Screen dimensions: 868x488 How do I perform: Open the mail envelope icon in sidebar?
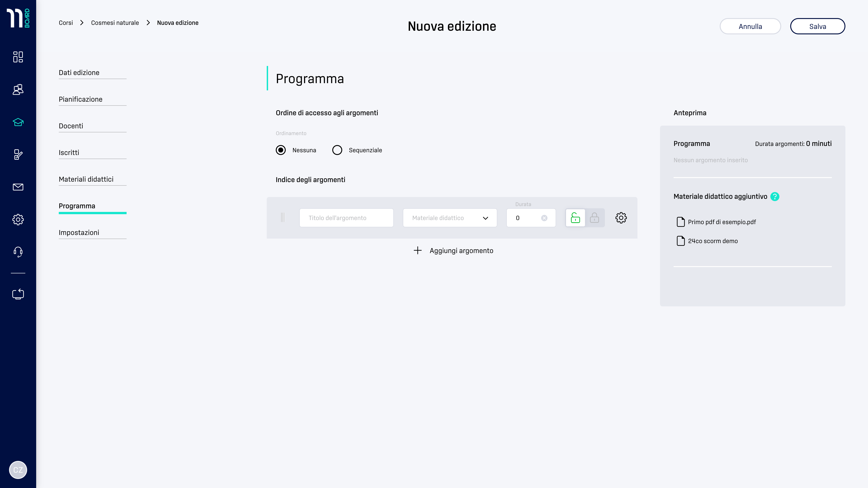pos(18,187)
